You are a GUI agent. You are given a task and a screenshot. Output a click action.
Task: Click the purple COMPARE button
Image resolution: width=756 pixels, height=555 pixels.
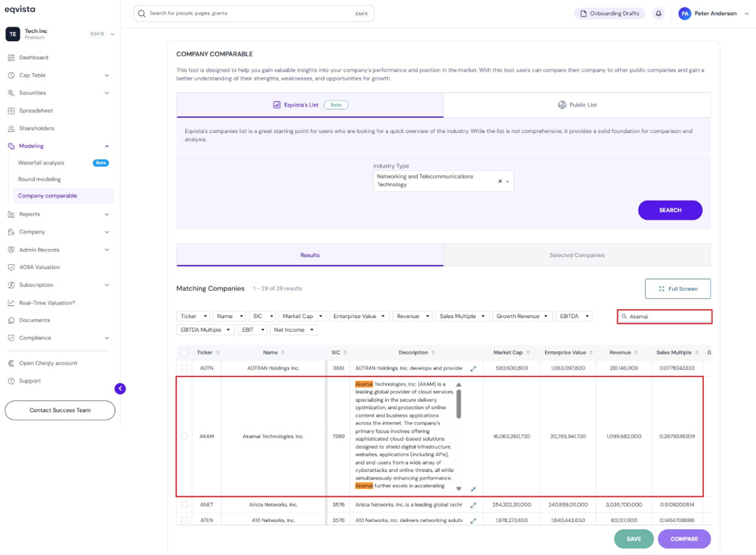(684, 539)
